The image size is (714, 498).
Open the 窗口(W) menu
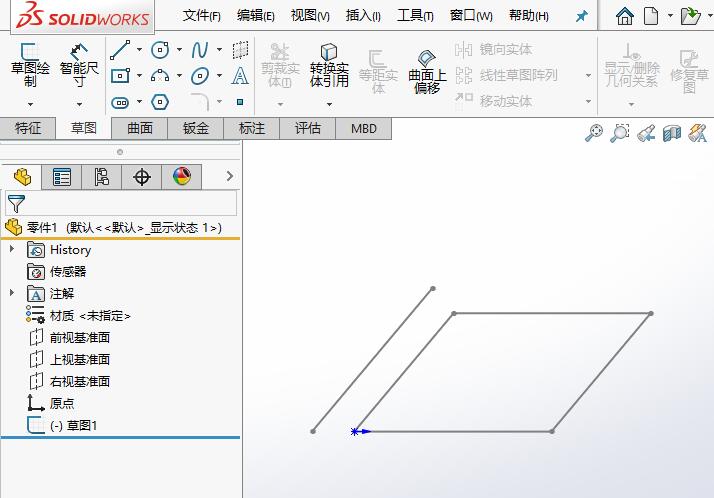click(x=471, y=16)
